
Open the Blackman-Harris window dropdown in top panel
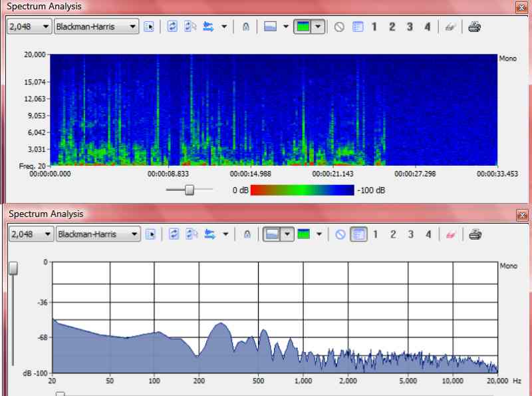134,27
